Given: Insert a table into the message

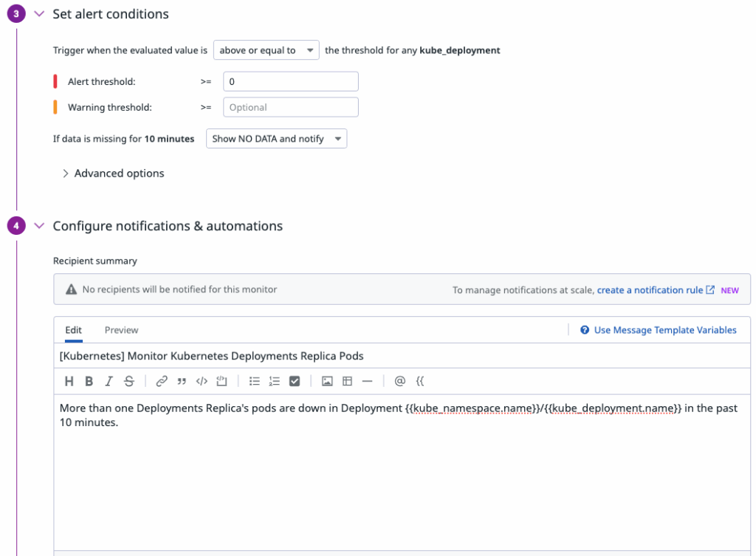Looking at the screenshot, I should [347, 382].
